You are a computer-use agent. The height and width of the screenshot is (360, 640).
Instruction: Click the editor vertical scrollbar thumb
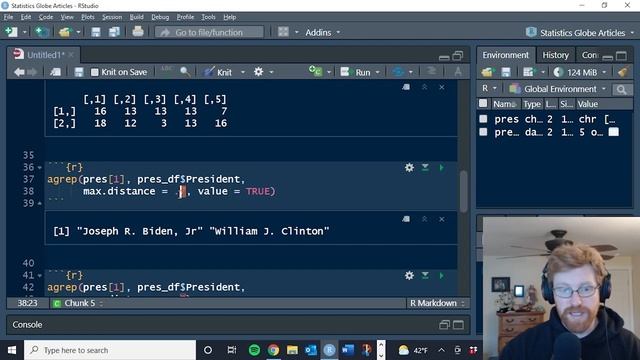[463, 191]
